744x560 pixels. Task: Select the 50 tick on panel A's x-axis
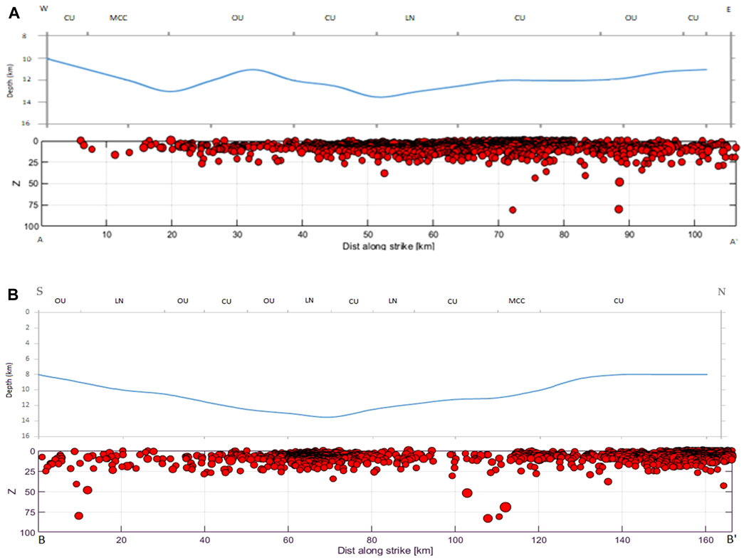click(368, 235)
